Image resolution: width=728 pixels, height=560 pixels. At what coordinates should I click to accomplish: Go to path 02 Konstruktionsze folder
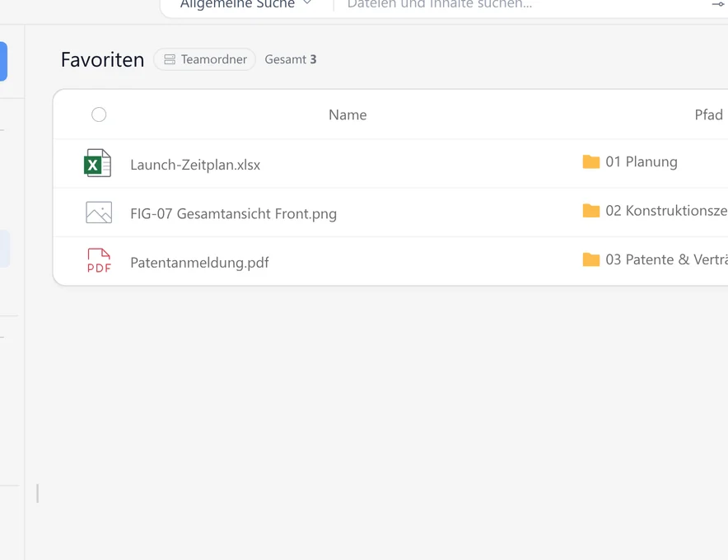click(666, 210)
